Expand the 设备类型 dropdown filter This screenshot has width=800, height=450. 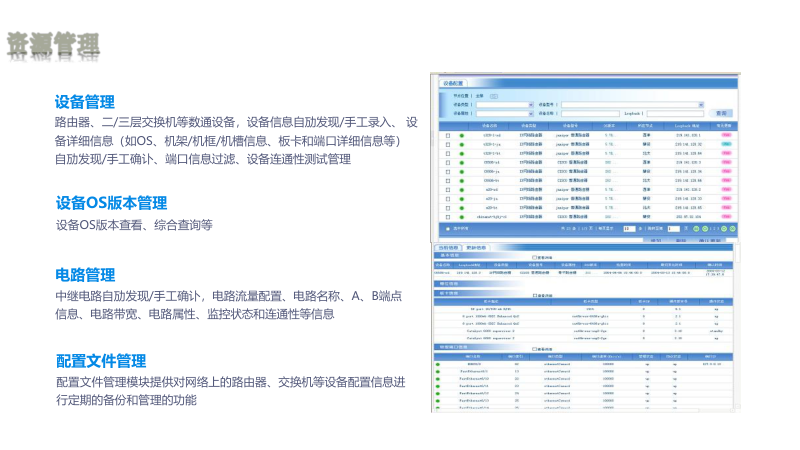pyautogui.click(x=505, y=105)
